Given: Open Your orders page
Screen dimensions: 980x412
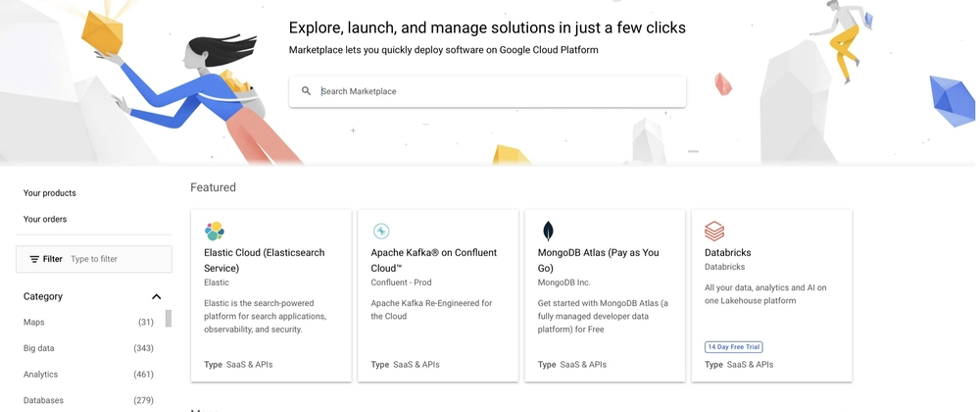Looking at the screenshot, I should (x=45, y=220).
